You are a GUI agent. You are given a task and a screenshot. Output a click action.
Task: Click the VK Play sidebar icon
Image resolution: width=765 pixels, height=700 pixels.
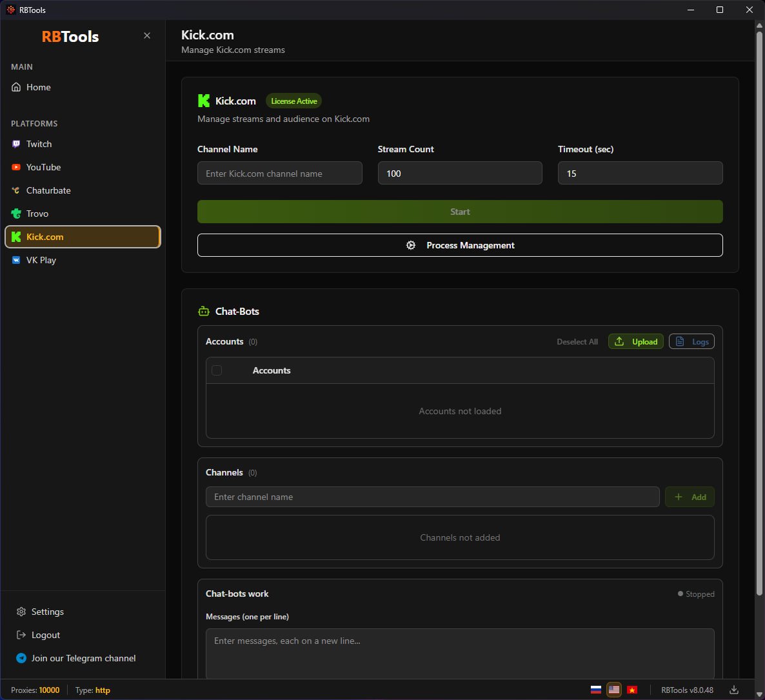click(x=16, y=260)
